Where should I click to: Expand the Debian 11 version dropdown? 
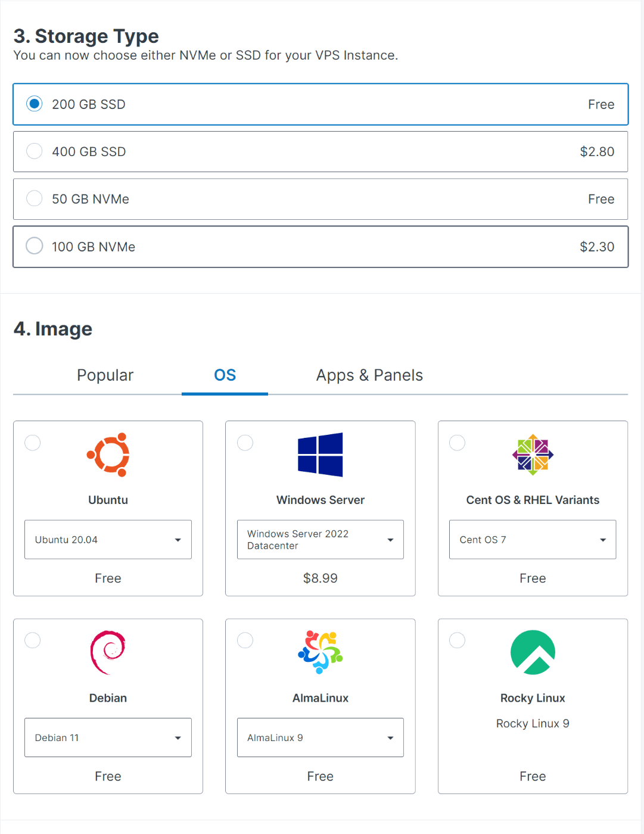108,737
